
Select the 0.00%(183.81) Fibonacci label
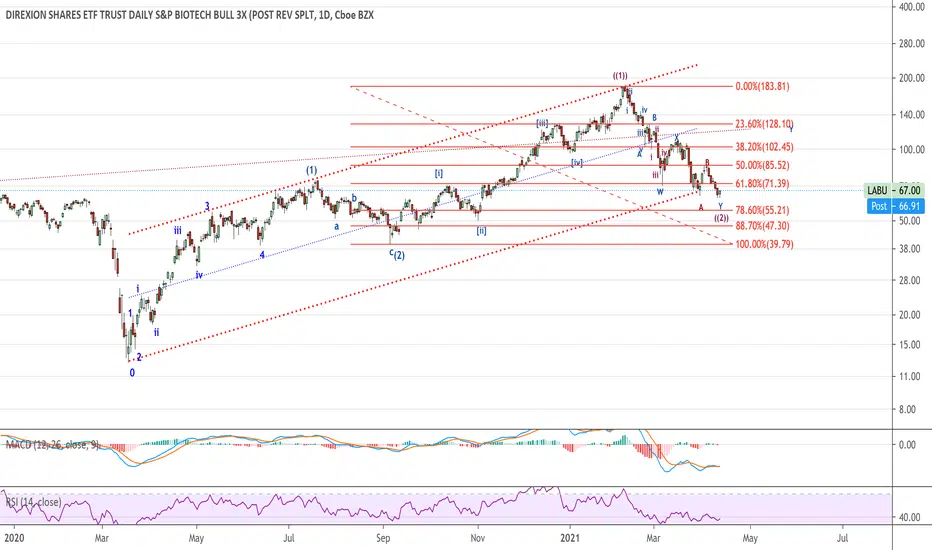[x=762, y=86]
